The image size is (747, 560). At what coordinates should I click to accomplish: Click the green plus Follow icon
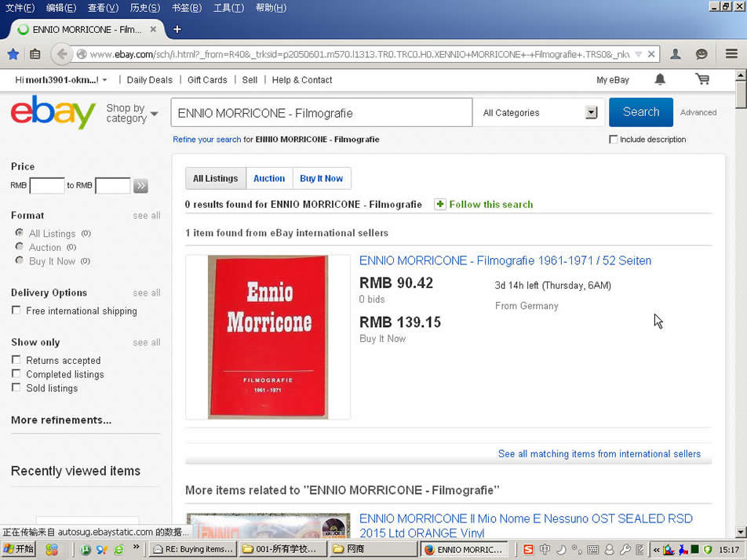(x=439, y=204)
